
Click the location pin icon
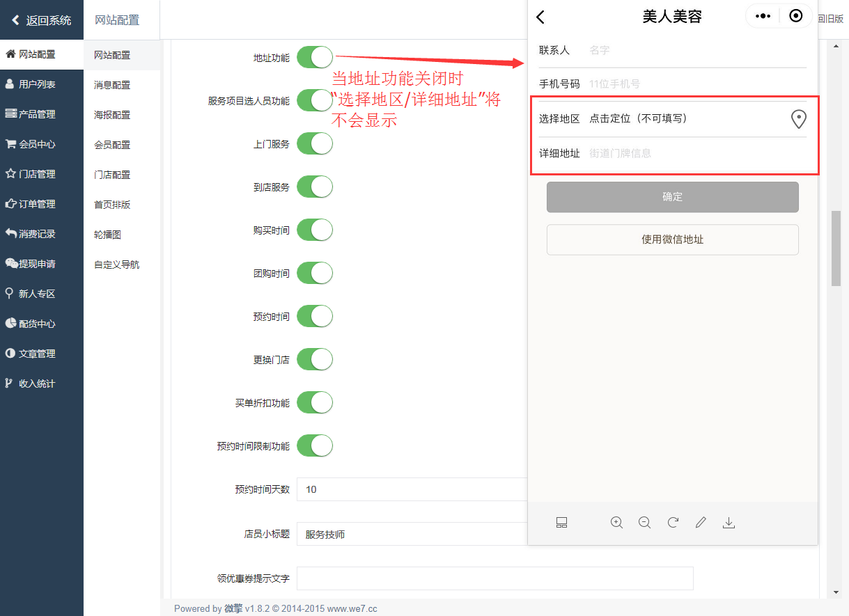point(798,119)
